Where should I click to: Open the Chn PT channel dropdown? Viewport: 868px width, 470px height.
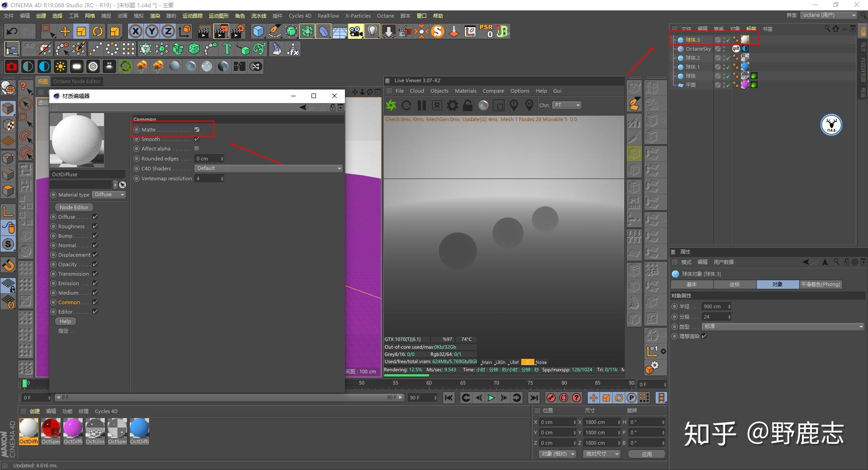coord(566,105)
